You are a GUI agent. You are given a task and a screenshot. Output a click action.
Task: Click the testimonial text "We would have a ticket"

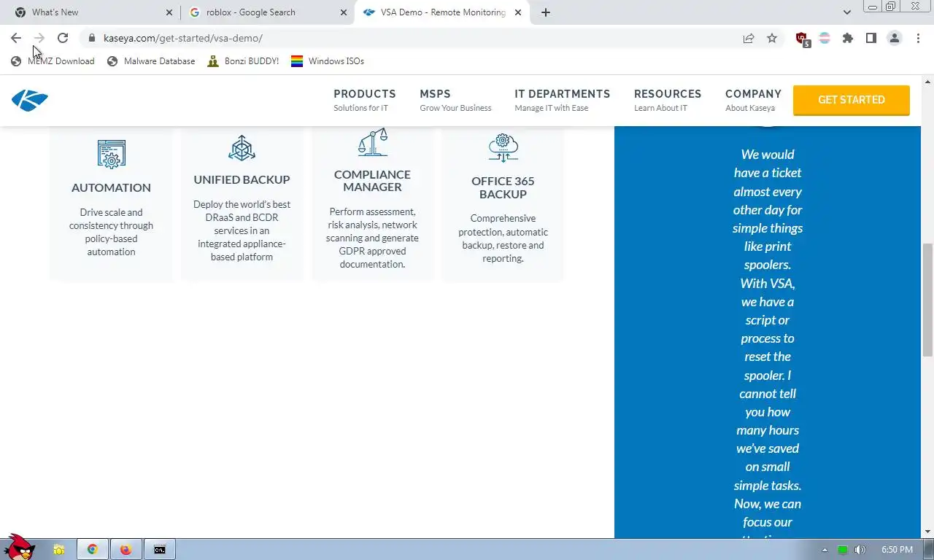coord(768,163)
